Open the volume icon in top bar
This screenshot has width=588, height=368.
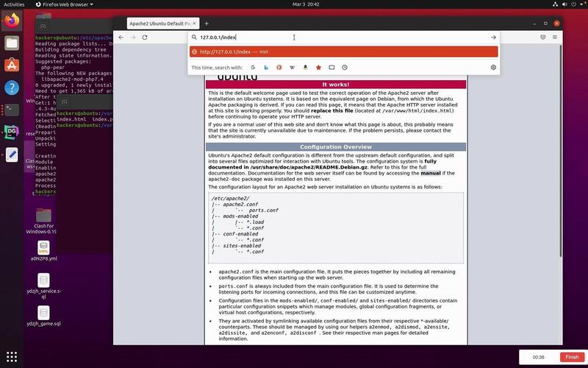(x=564, y=4)
